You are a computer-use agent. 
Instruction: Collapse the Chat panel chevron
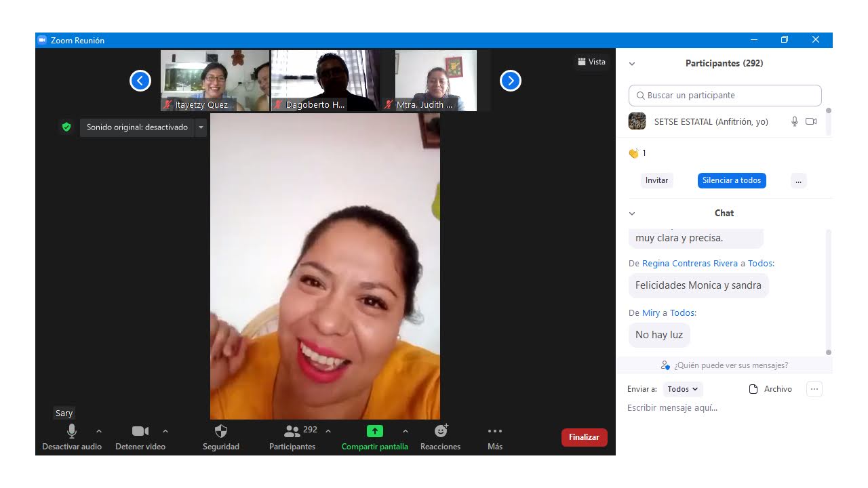click(x=632, y=213)
